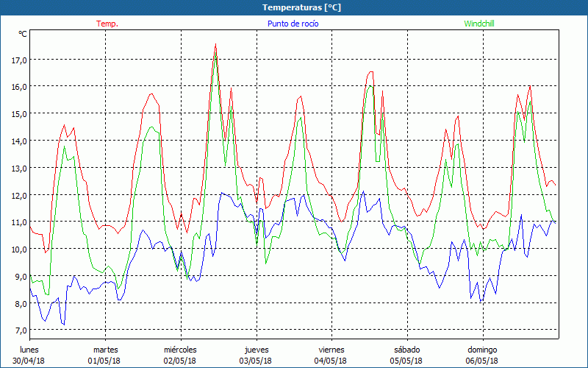Select the miércoles day label

180,349
